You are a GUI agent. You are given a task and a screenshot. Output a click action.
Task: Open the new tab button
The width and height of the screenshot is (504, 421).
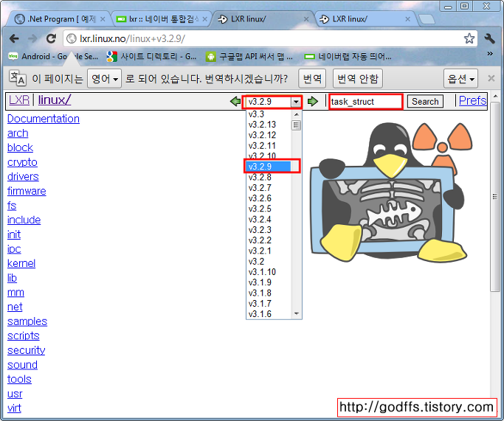(x=427, y=19)
